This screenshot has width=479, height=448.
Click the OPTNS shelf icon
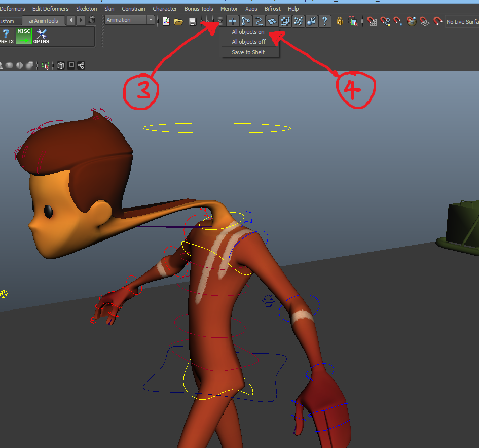[x=41, y=36]
